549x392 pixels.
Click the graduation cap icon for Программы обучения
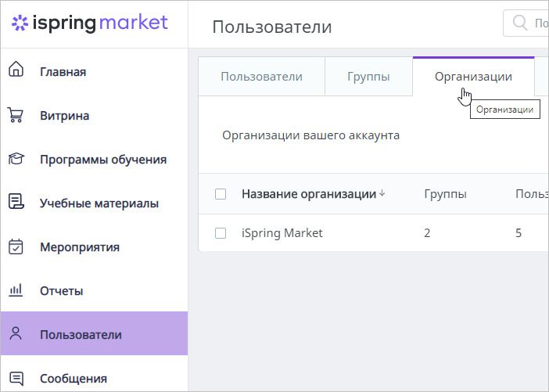(16, 159)
